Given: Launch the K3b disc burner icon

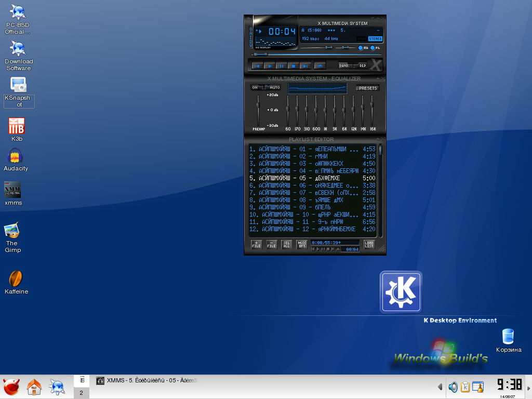Looking at the screenshot, I should (x=17, y=129).
